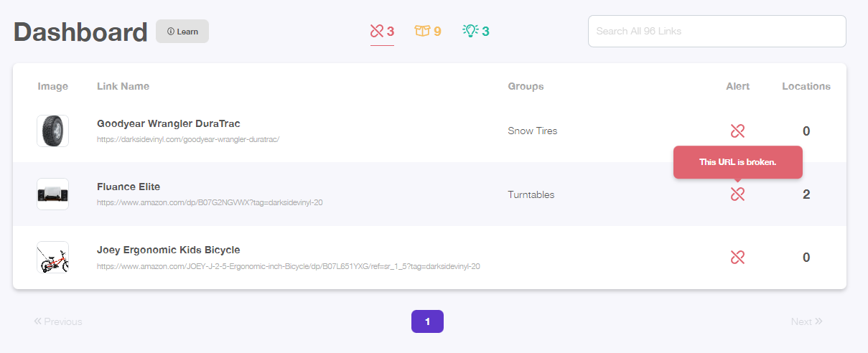
Task: Click the Learn button beside Dashboard
Action: 182,31
